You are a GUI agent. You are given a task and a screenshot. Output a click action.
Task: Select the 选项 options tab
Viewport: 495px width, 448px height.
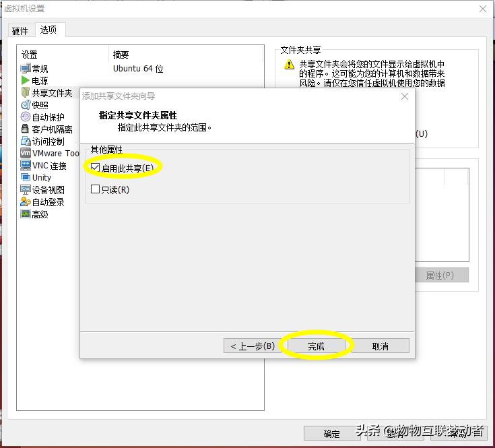(48, 30)
